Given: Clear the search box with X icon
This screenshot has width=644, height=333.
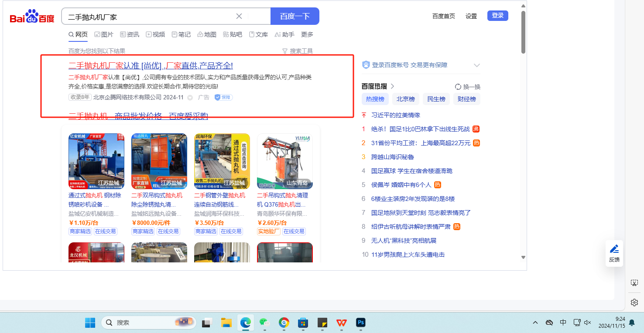Looking at the screenshot, I should point(239,16).
